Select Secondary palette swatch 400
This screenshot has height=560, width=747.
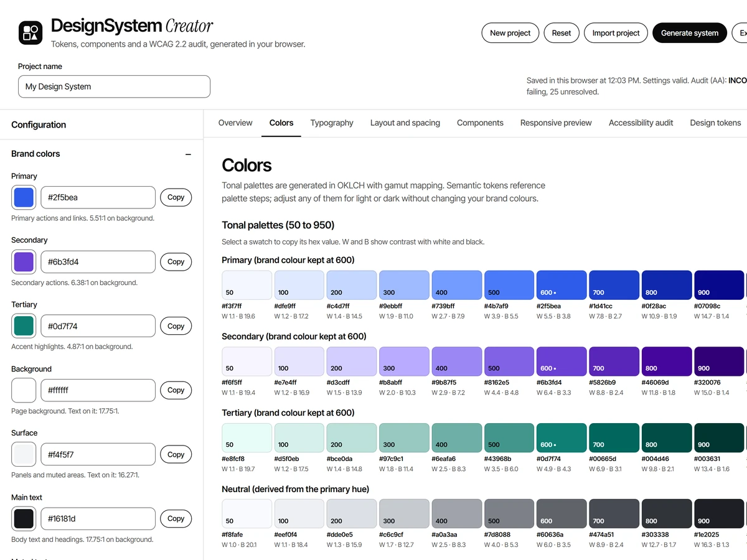(457, 362)
